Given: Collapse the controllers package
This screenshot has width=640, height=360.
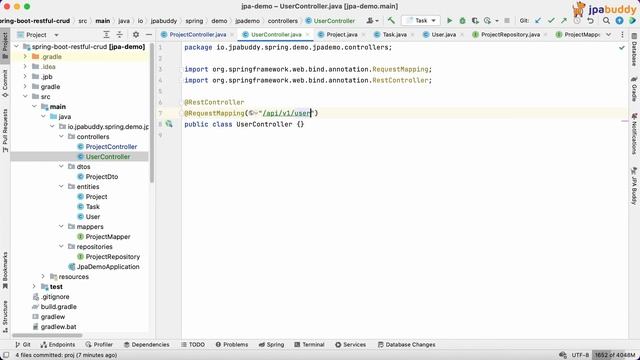Looking at the screenshot, I should click(61, 136).
